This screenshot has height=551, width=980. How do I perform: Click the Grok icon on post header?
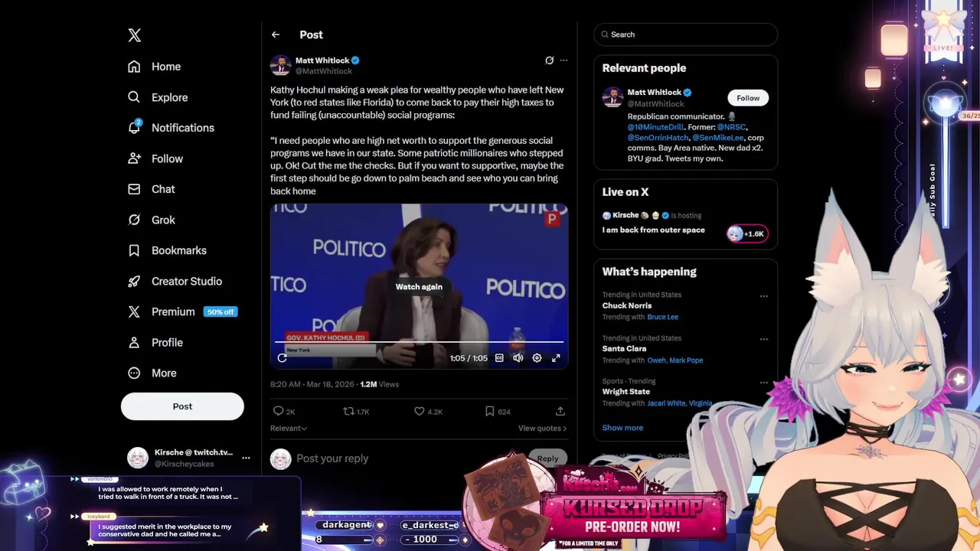(x=549, y=60)
